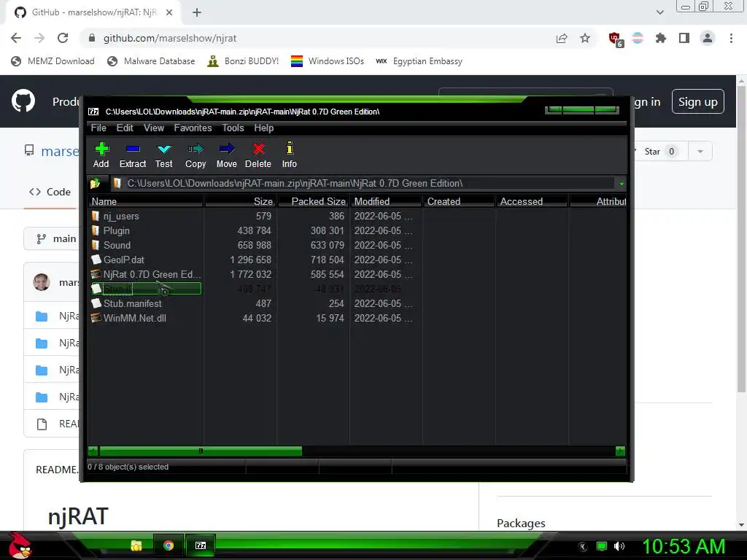Open the Egyptian Embassy bookmark

419,61
